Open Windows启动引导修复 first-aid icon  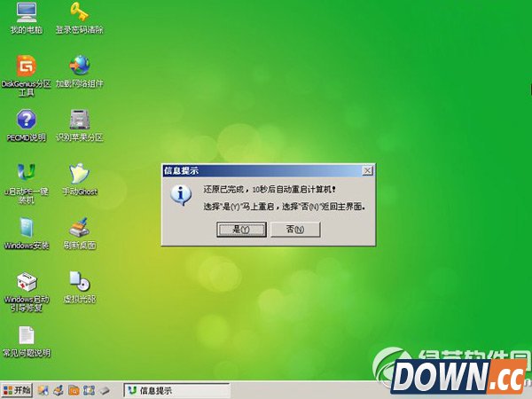click(x=26, y=292)
